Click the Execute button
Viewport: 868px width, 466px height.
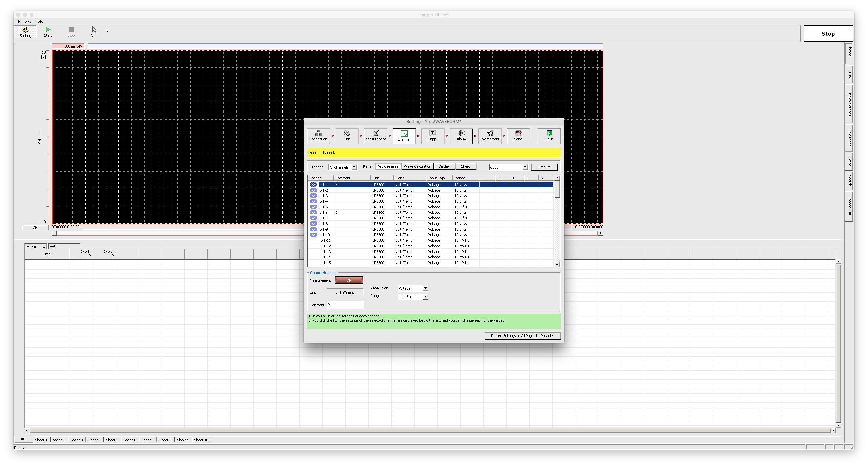pyautogui.click(x=544, y=167)
